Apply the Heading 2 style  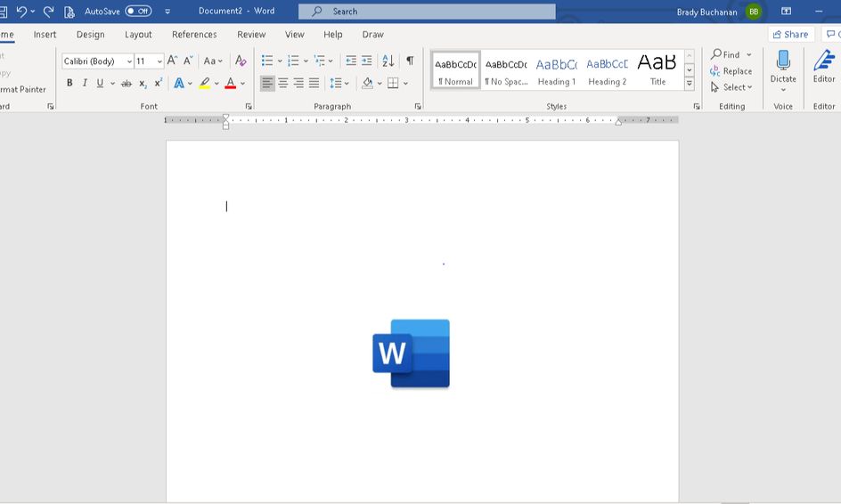tap(608, 70)
